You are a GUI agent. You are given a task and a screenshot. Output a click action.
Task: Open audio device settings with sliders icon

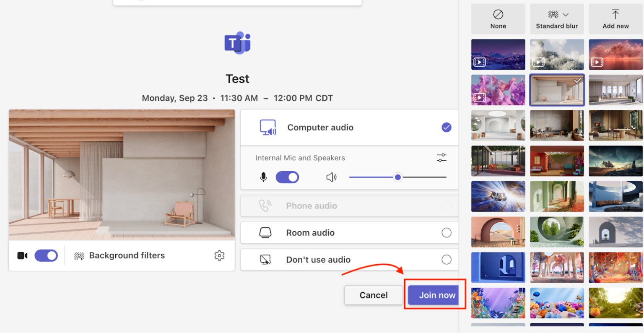441,158
